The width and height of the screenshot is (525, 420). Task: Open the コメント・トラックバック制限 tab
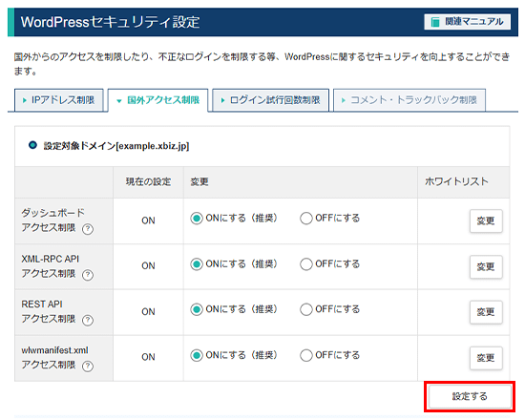[409, 100]
